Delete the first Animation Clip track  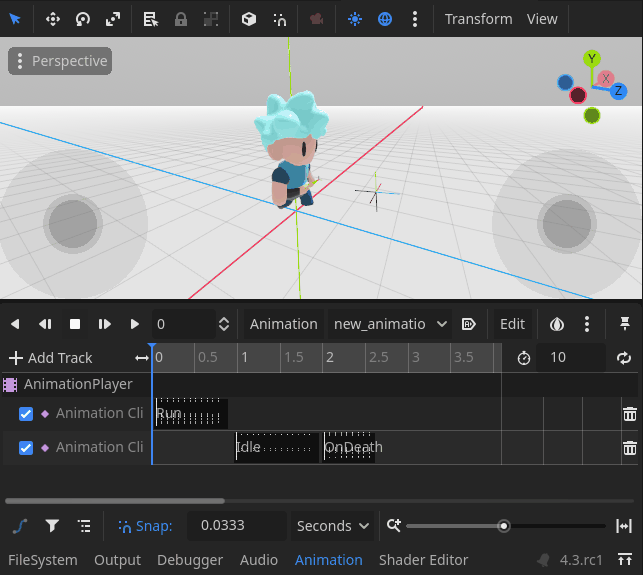click(630, 414)
